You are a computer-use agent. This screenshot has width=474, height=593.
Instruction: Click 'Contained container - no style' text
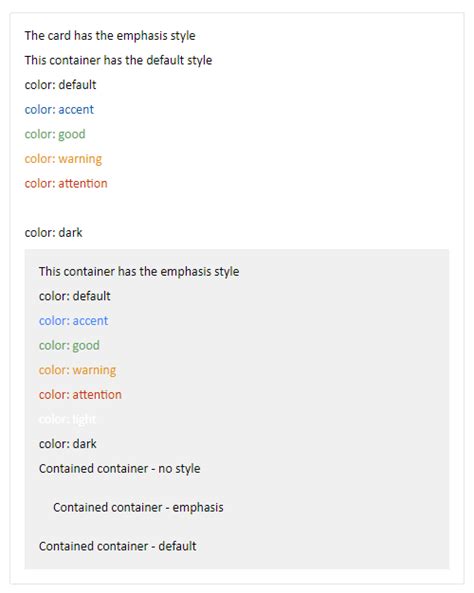(120, 469)
